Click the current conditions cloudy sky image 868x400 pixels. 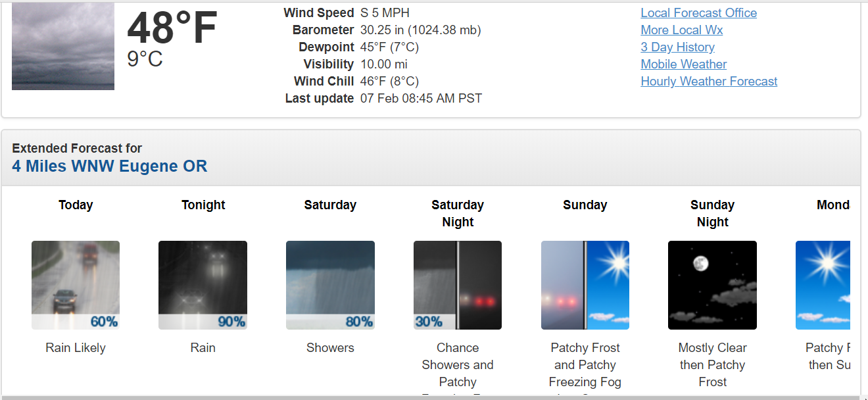[x=63, y=46]
